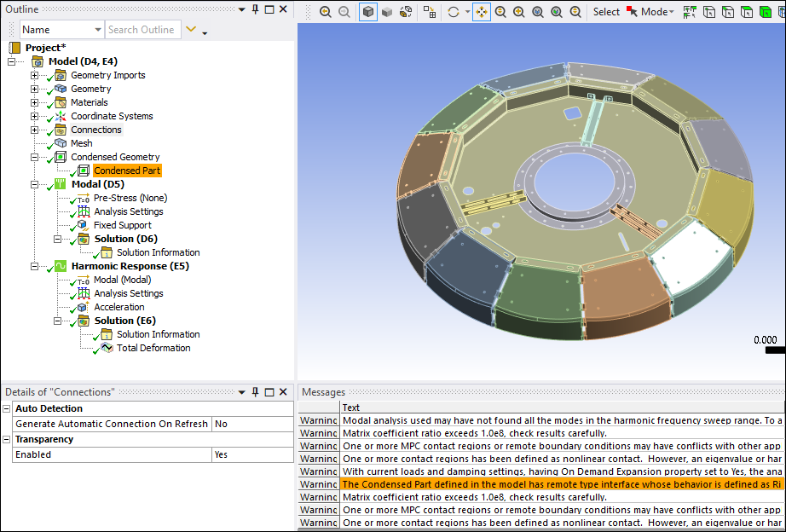Open the Name filter dropdown
This screenshot has height=532, width=786.
95,30
